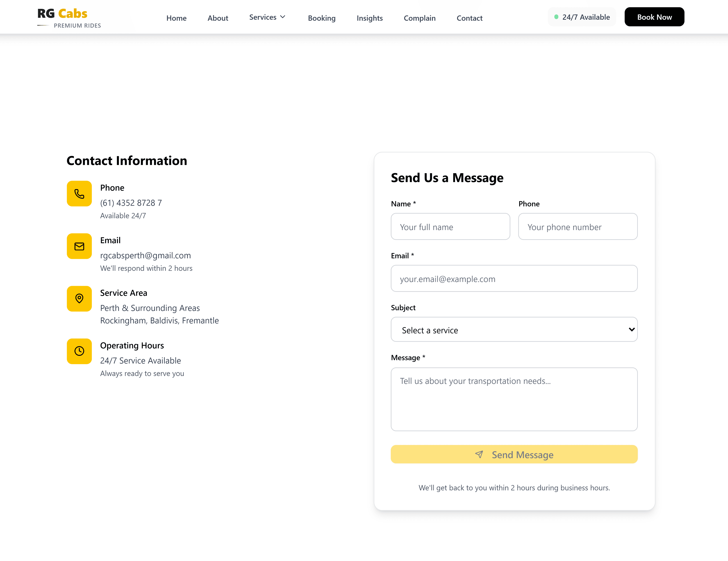Expand the Services menu chevron
This screenshot has width=728, height=561.
pyautogui.click(x=283, y=17)
